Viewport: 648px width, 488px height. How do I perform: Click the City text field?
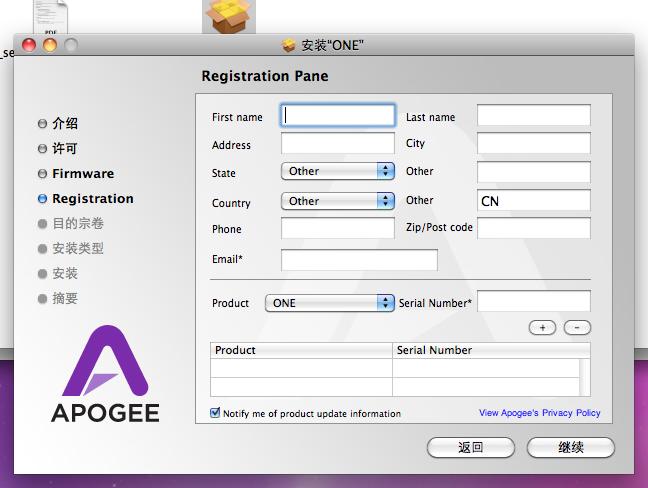[534, 143]
